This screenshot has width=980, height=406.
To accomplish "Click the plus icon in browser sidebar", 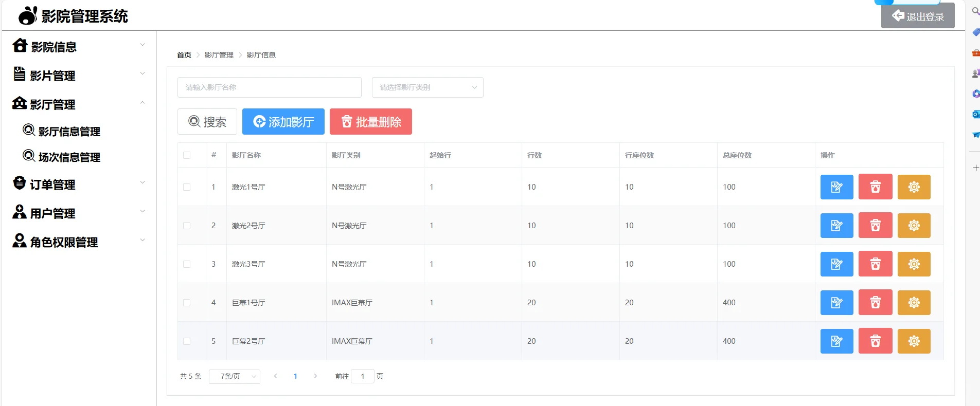I will pyautogui.click(x=975, y=168).
